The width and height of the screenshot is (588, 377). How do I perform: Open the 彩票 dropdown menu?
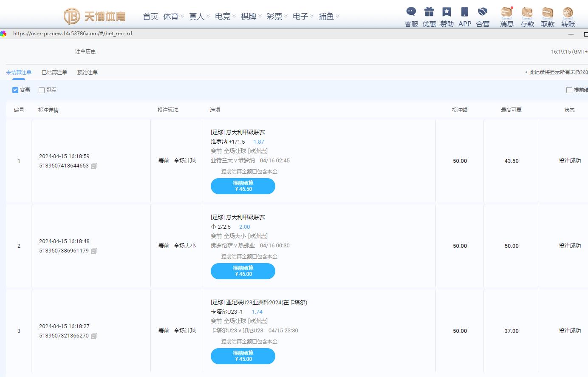point(277,16)
